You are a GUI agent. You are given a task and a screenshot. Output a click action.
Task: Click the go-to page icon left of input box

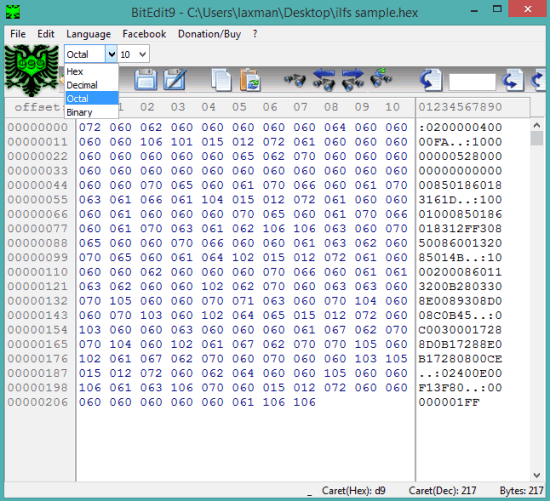[430, 80]
